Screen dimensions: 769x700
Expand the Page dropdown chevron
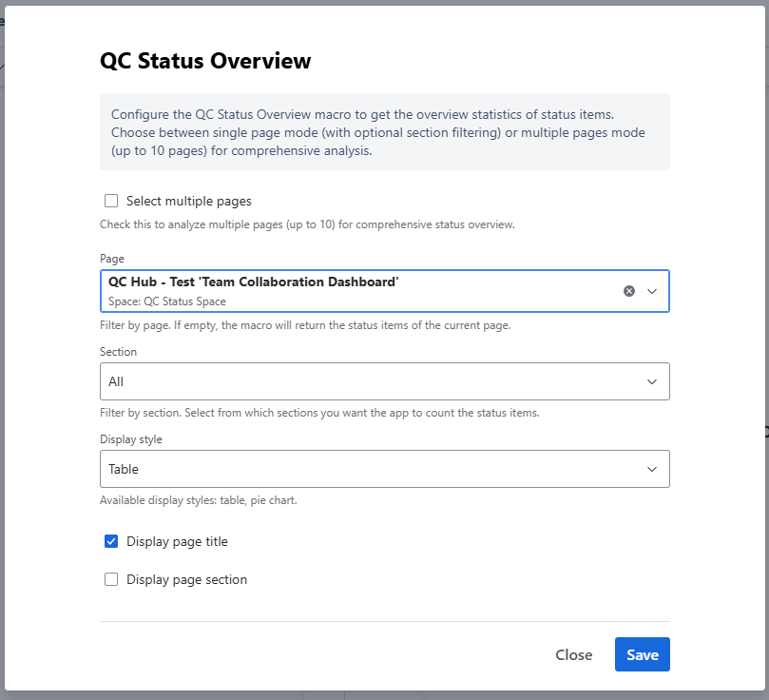tap(652, 291)
